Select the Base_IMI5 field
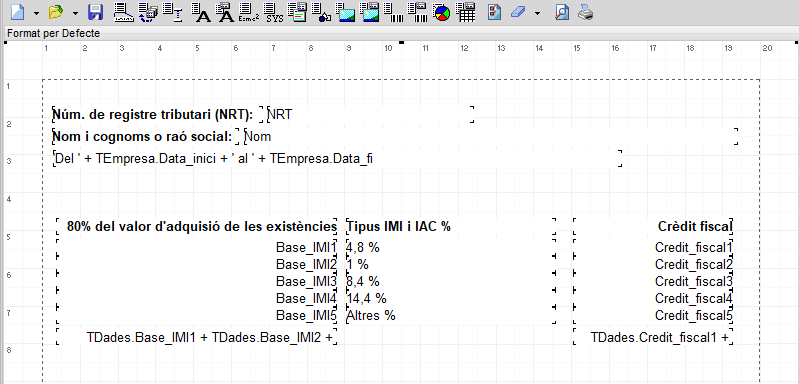The width and height of the screenshot is (799, 384). click(197, 315)
